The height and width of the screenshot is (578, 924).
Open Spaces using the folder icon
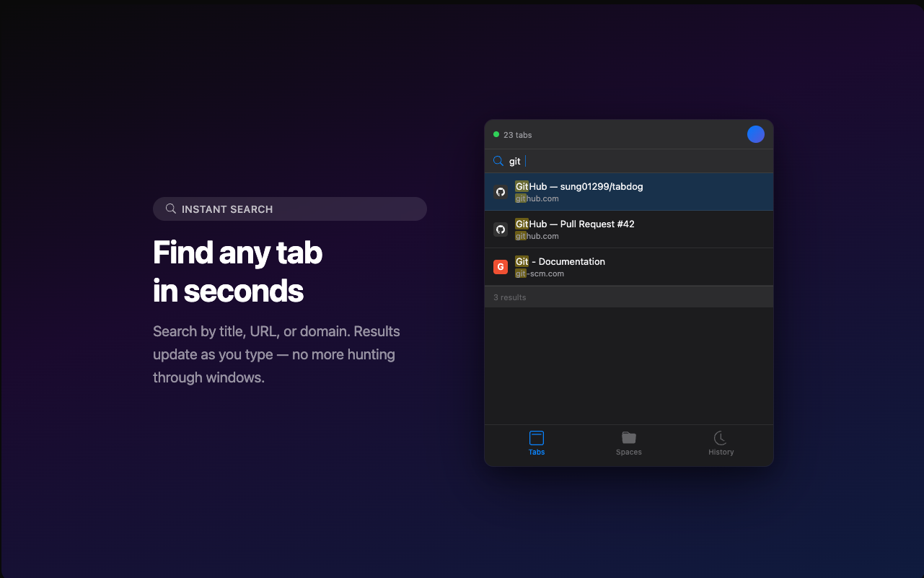tap(628, 438)
